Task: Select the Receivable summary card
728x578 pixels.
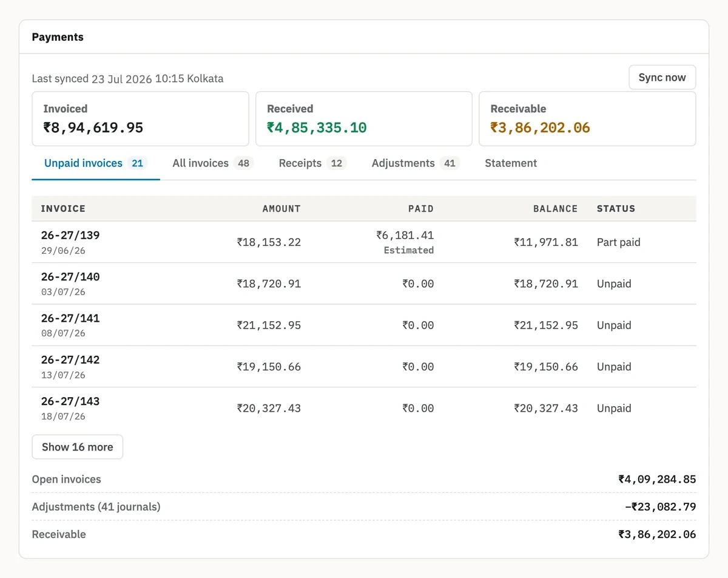Action: click(x=587, y=119)
